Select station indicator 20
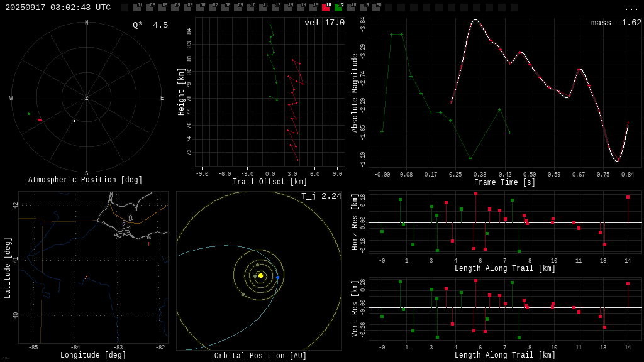 376,7
